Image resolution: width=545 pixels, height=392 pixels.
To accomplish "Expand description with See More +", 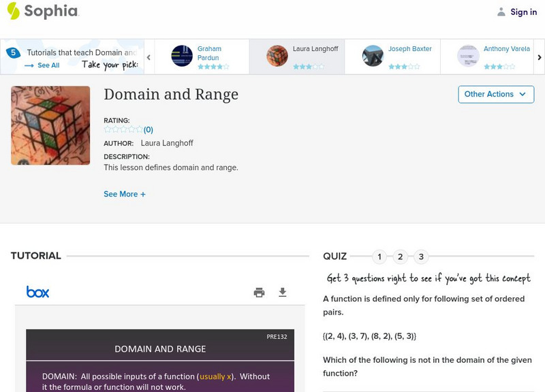I will point(125,194).
